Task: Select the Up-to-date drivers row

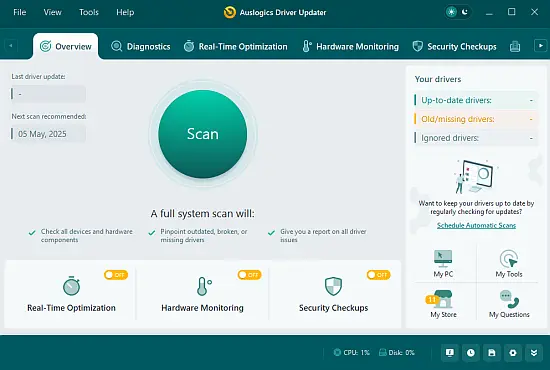Action: click(x=476, y=100)
